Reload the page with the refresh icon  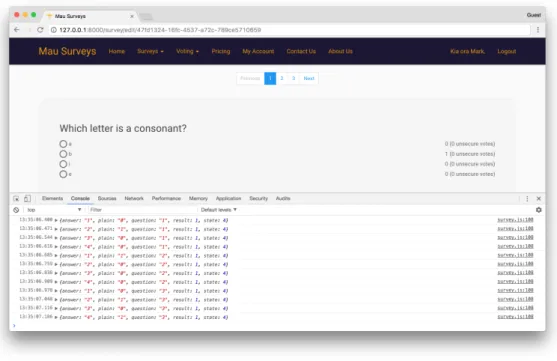pyautogui.click(x=40, y=30)
